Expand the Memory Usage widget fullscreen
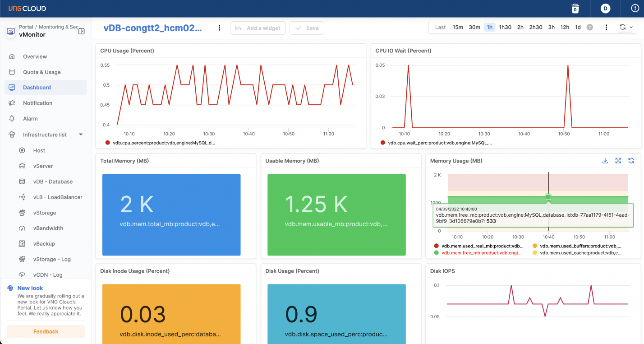644x344 pixels. pos(618,161)
